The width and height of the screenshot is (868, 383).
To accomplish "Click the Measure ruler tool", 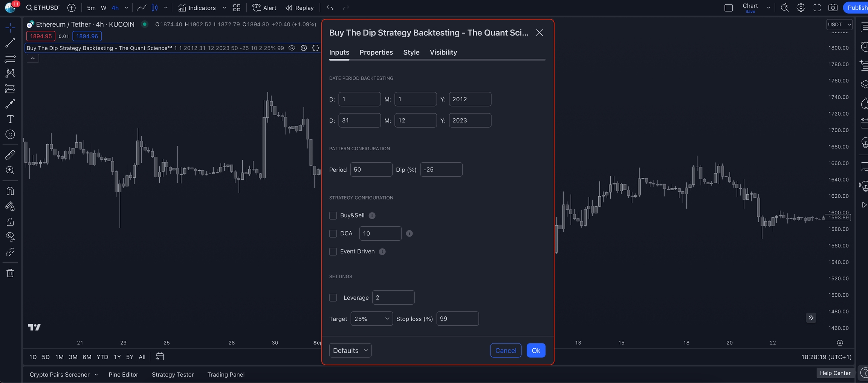I will click(x=10, y=154).
